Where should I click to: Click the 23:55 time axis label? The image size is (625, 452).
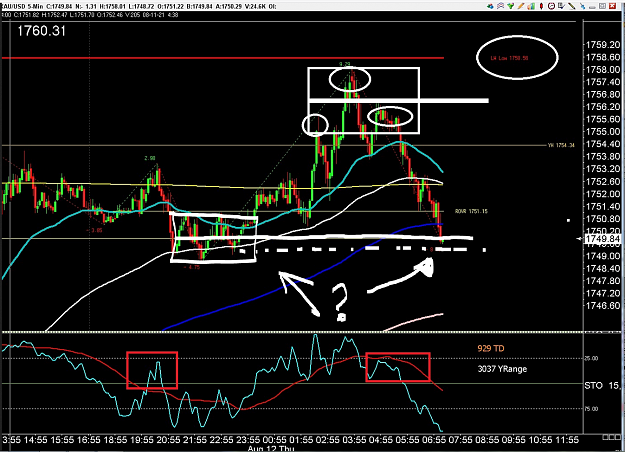[248, 440]
